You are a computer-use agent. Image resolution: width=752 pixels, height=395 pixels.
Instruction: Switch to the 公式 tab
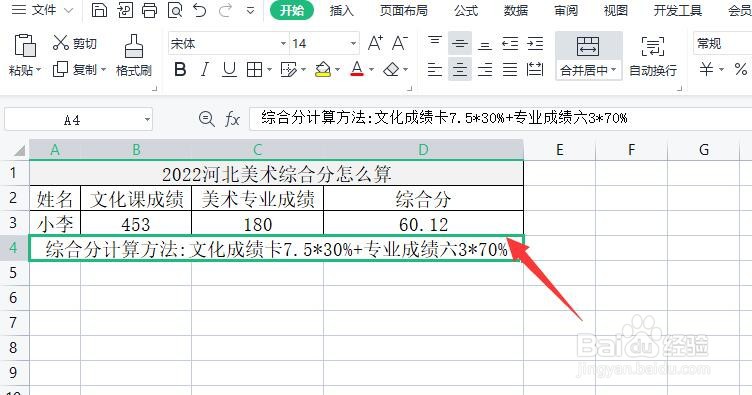click(466, 10)
